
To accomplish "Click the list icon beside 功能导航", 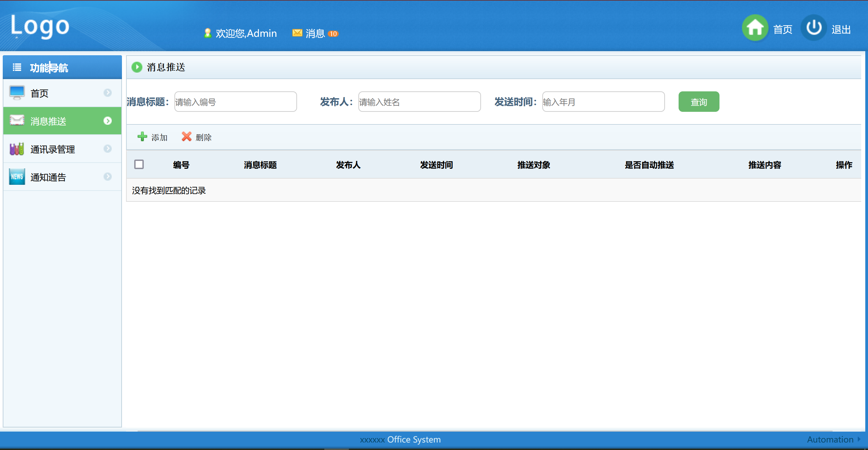I will [x=17, y=67].
